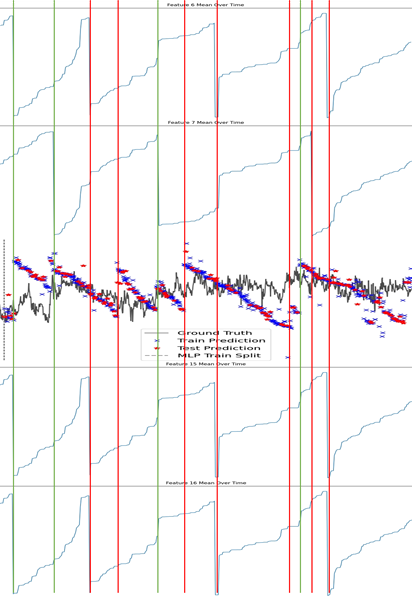Click the "Feature 15 Mean Over Time" title

click(206, 364)
